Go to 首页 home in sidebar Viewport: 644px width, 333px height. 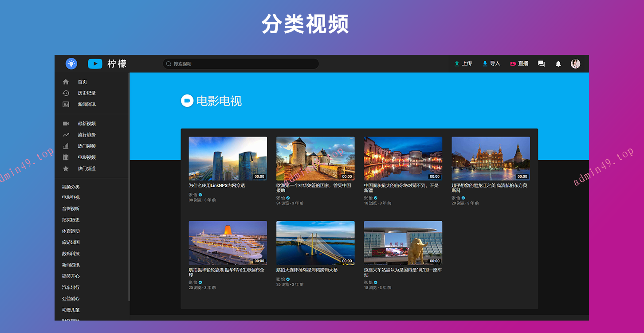point(82,82)
